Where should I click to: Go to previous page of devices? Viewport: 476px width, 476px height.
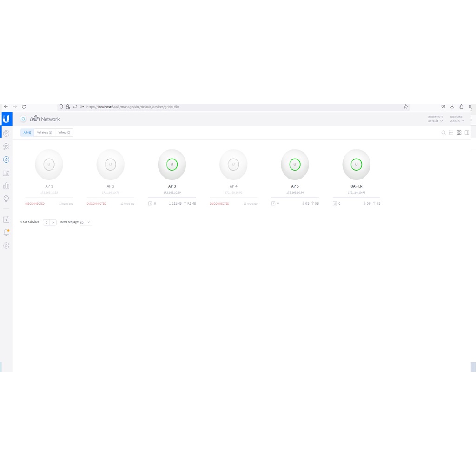tap(46, 223)
